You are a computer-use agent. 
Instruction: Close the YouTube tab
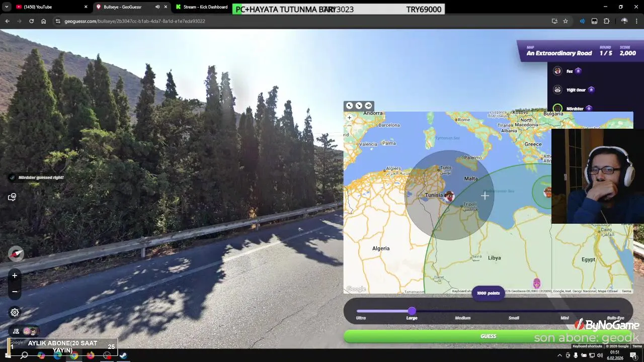pos(86,7)
